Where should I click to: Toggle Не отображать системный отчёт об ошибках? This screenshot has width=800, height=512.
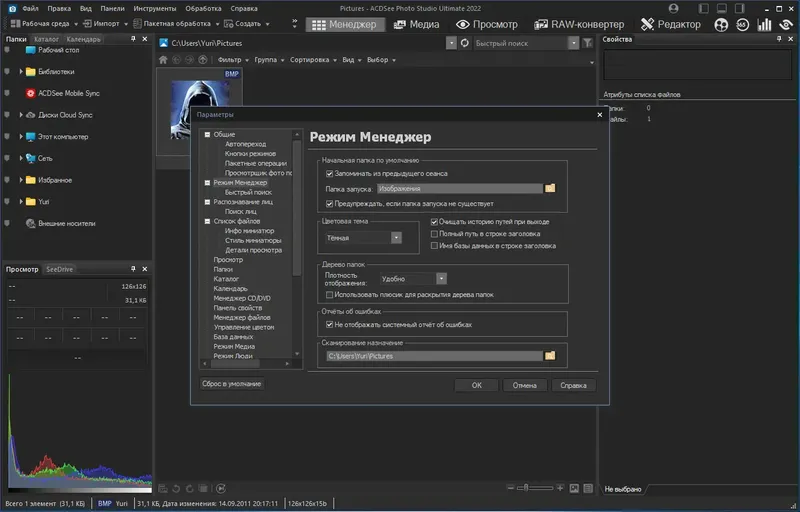click(330, 325)
